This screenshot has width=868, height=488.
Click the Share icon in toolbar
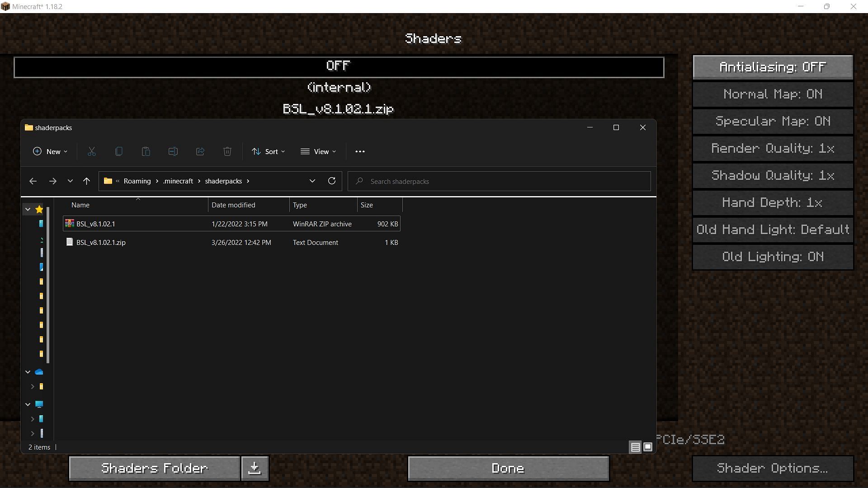[200, 152]
